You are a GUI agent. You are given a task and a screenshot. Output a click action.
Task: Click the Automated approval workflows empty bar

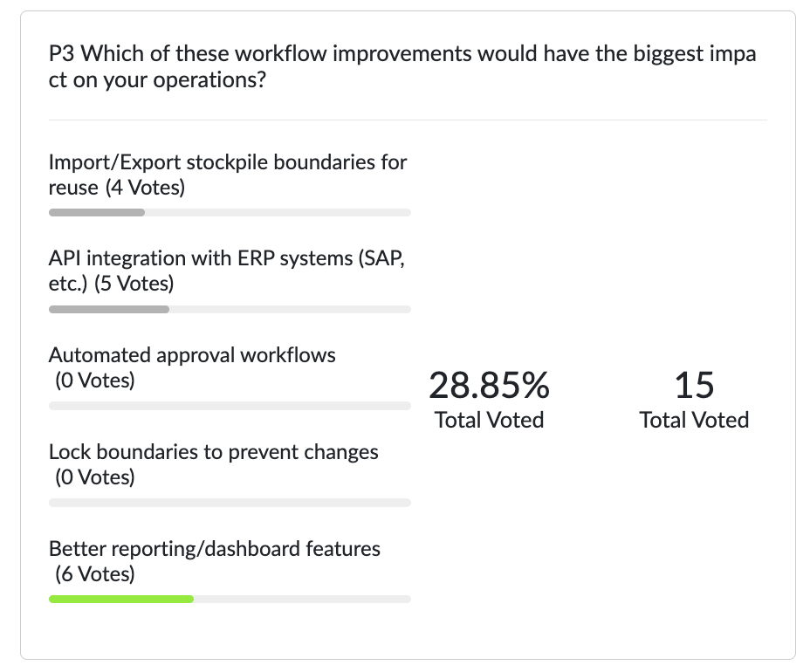click(230, 406)
